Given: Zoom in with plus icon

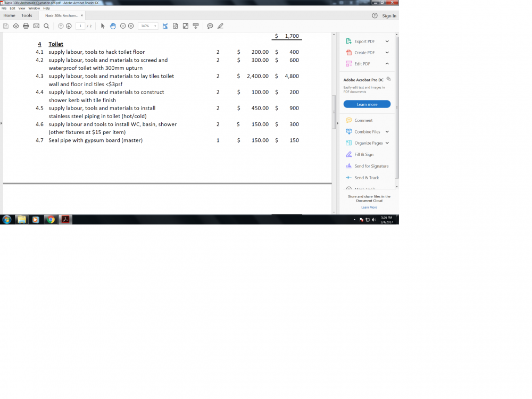Looking at the screenshot, I should 131,26.
